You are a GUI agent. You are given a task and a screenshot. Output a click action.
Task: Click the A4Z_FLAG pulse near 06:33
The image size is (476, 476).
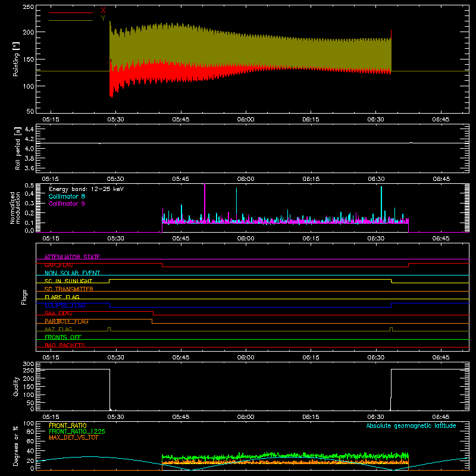pyautogui.click(x=391, y=330)
